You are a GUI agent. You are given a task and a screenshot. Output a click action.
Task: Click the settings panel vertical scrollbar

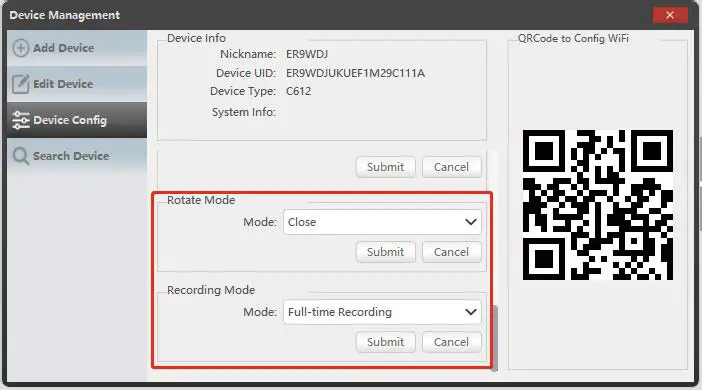(494, 338)
